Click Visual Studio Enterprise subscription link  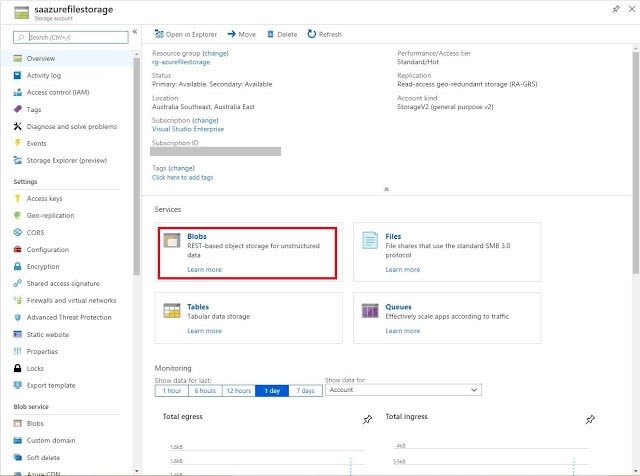[188, 129]
